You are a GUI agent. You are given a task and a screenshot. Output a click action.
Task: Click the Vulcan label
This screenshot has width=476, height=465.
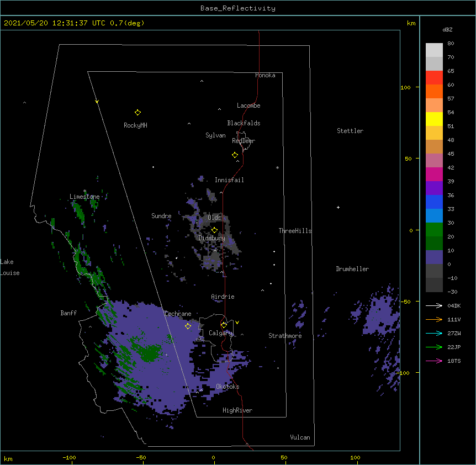click(x=300, y=437)
